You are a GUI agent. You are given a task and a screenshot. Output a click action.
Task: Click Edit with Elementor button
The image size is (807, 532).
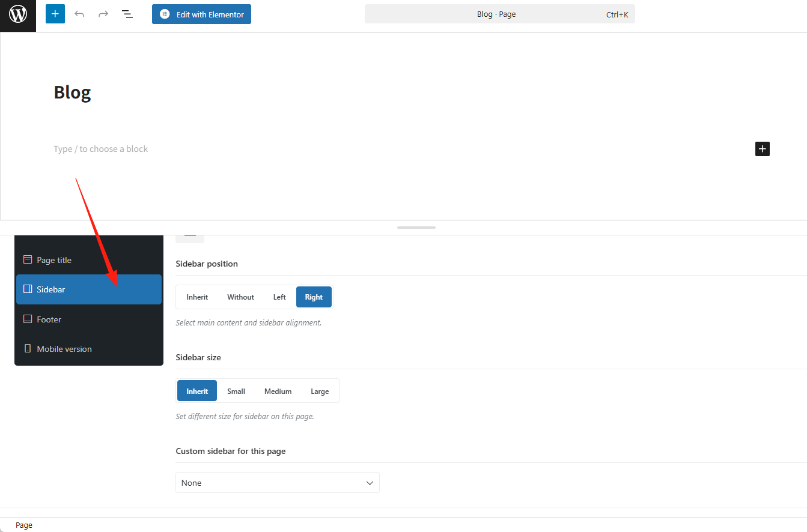pyautogui.click(x=201, y=14)
